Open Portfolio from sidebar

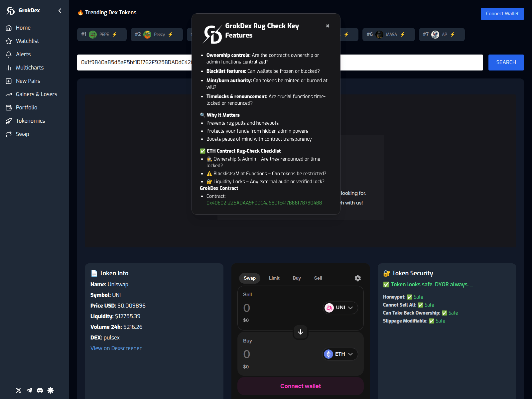click(x=26, y=107)
